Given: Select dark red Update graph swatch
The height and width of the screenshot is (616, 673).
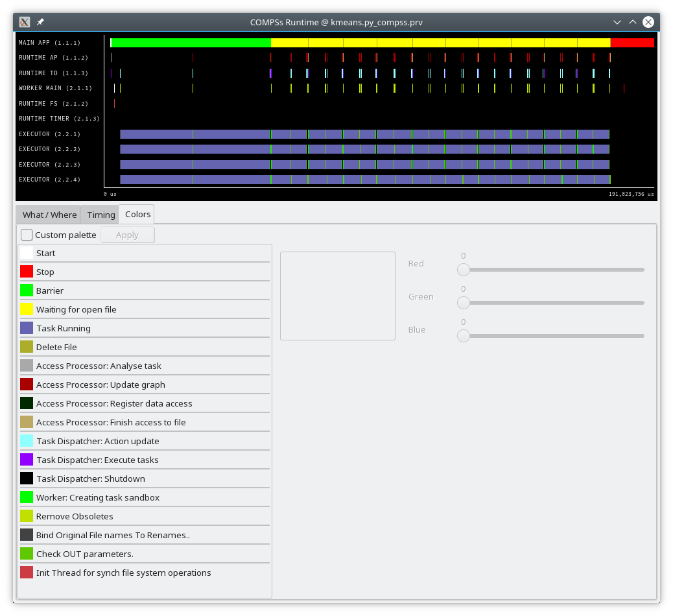Looking at the screenshot, I should [27, 385].
